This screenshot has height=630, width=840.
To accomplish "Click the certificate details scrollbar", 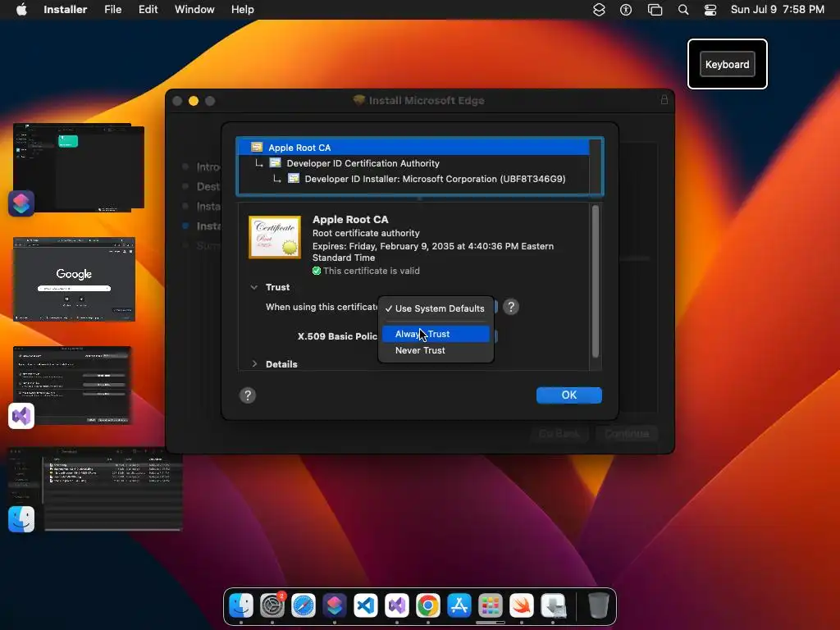I will (x=596, y=281).
